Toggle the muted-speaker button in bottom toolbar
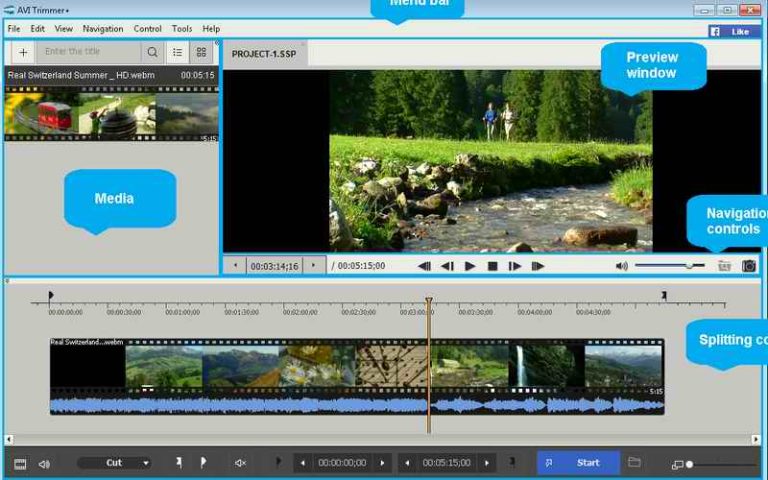 coord(240,463)
